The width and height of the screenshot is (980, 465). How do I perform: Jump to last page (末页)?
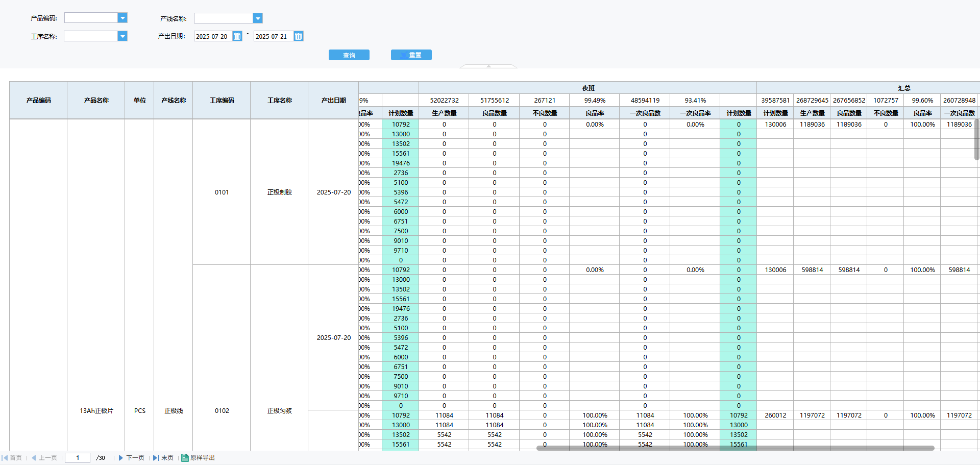163,458
